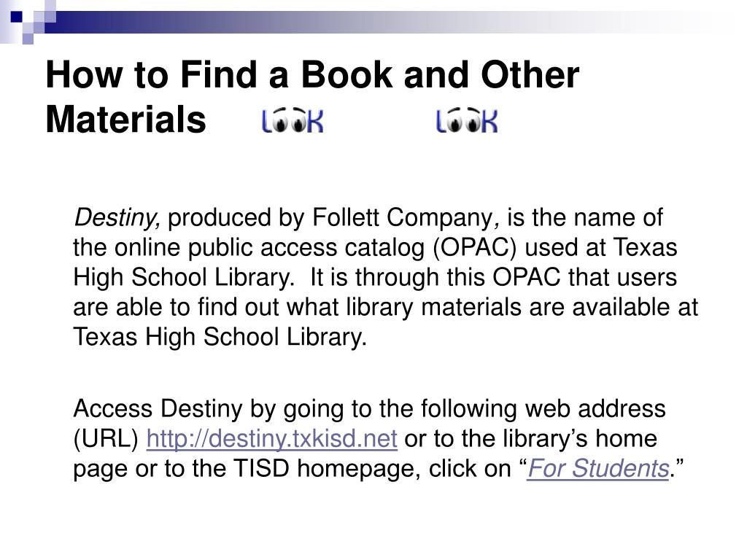The width and height of the screenshot is (747, 560).
Task: Select the dark navy square in corner decoration
Action: pos(17,17)
